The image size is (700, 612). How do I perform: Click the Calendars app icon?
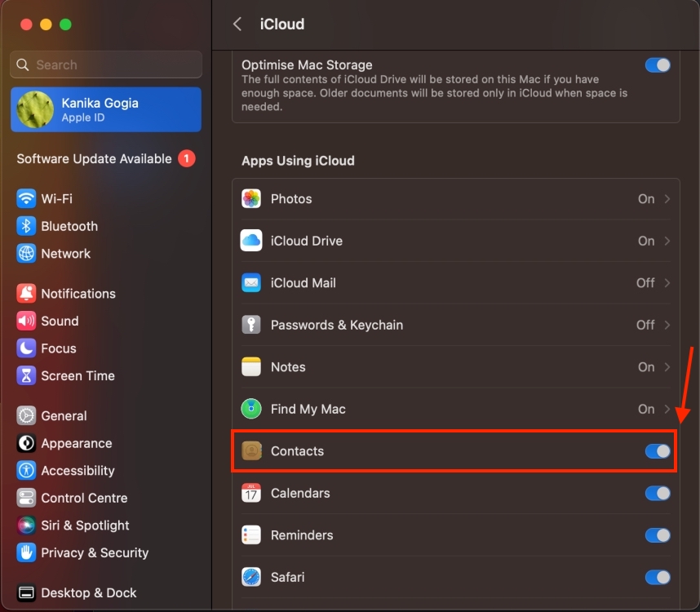coord(251,493)
